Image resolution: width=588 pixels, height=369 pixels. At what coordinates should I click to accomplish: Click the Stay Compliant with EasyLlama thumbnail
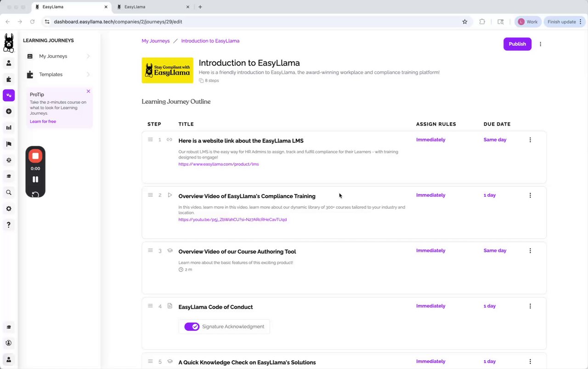167,70
